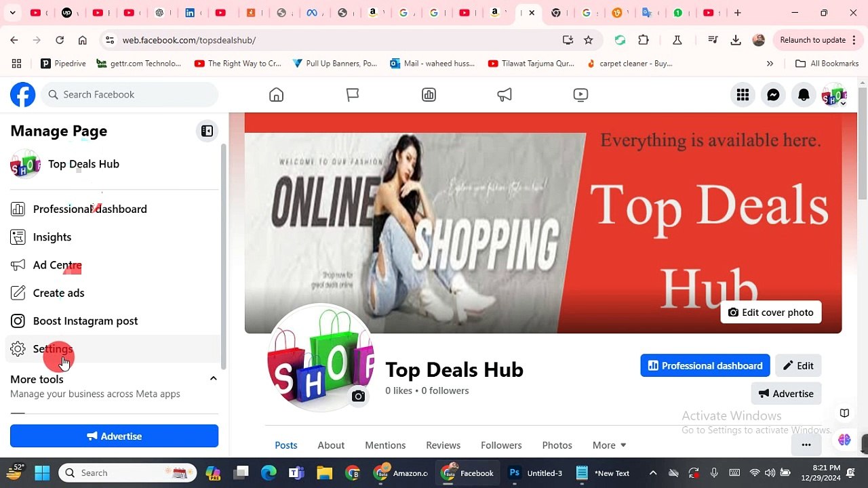Viewport: 868px width, 488px height.
Task: Open the Pipedrive bookmark
Action: click(63, 64)
